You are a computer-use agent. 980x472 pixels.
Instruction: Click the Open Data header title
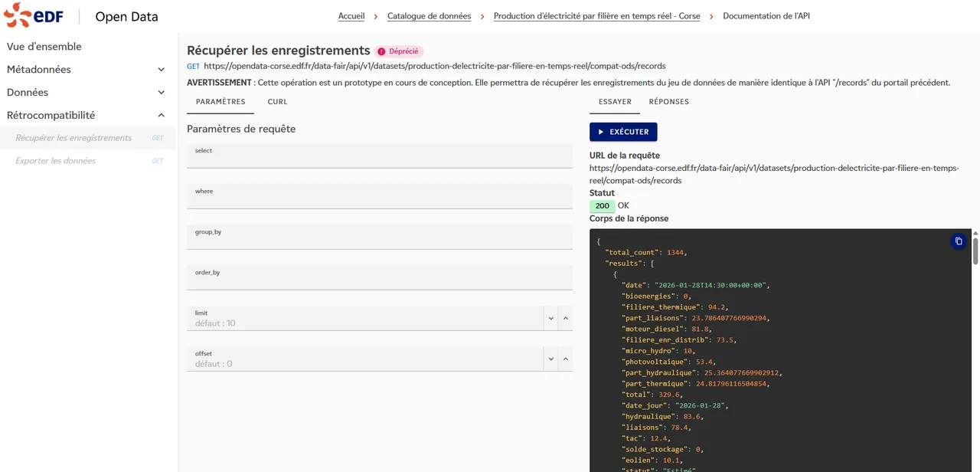tap(126, 17)
